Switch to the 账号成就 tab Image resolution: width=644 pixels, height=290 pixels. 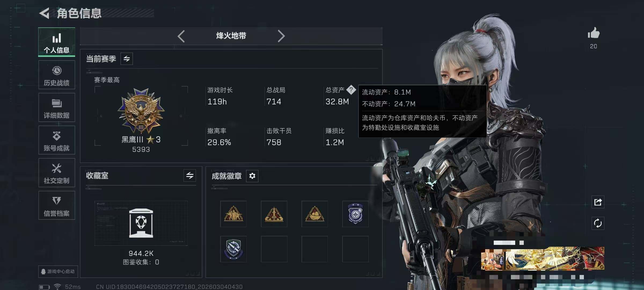(x=57, y=140)
